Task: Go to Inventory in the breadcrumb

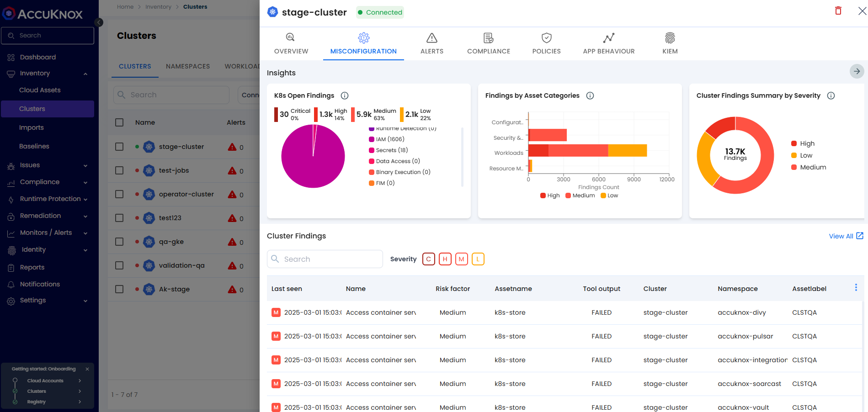Action: 158,7
